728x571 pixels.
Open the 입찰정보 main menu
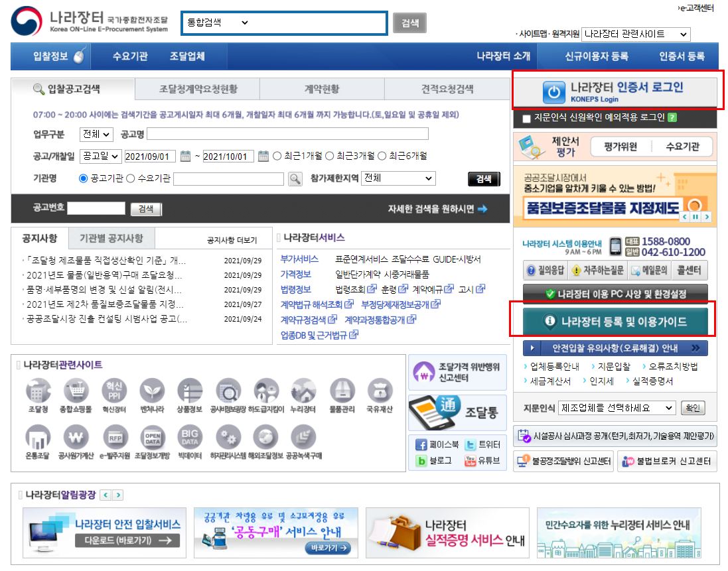point(50,56)
